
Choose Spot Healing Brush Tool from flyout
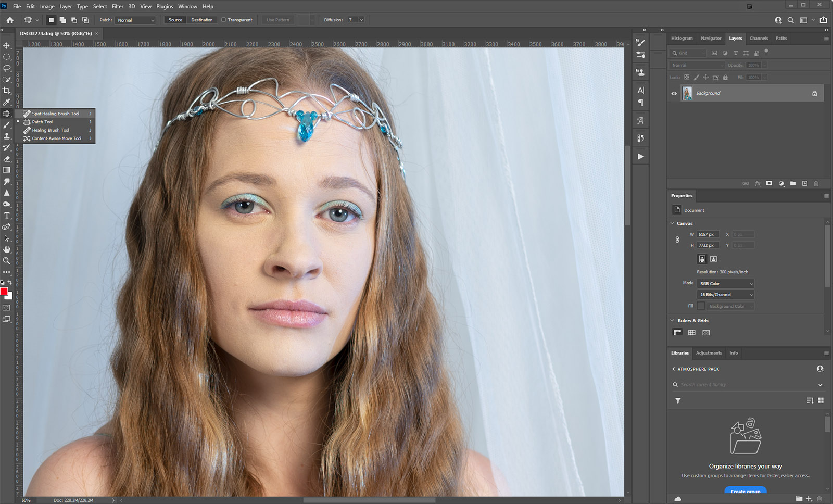(x=55, y=114)
